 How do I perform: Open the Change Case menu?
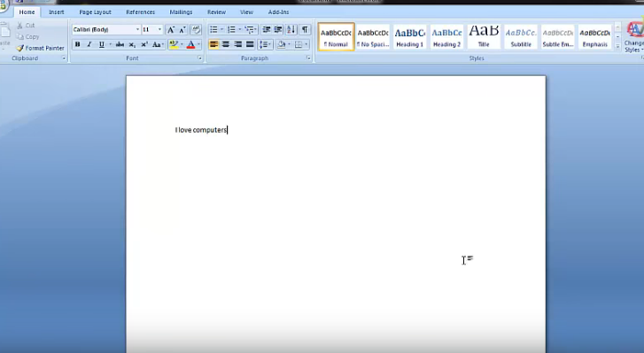158,44
